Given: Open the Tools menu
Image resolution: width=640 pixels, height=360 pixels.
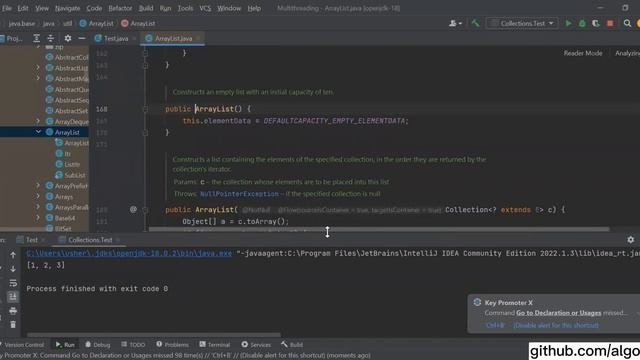Looking at the screenshot, I should pyautogui.click(x=185, y=8).
